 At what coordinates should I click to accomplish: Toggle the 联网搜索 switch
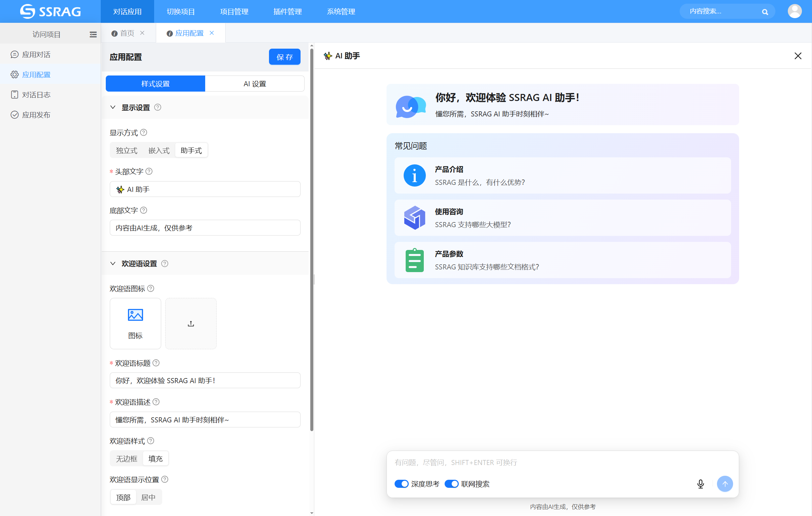pos(452,484)
